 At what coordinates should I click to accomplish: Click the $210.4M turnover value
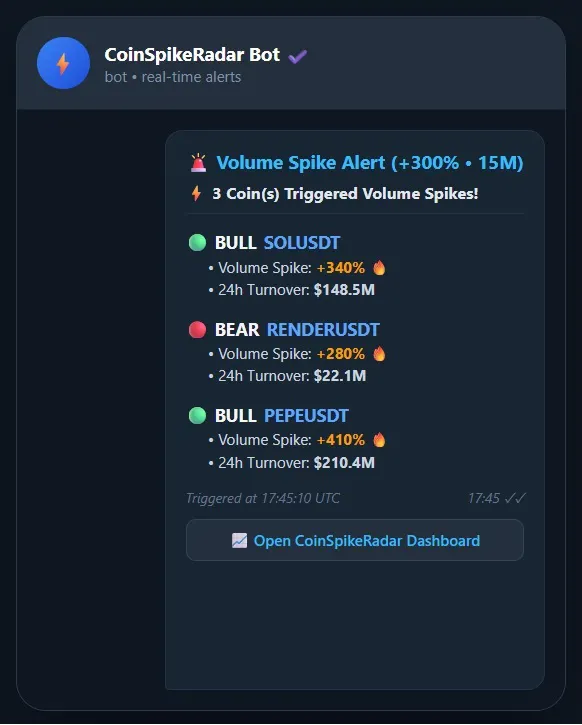(344, 462)
